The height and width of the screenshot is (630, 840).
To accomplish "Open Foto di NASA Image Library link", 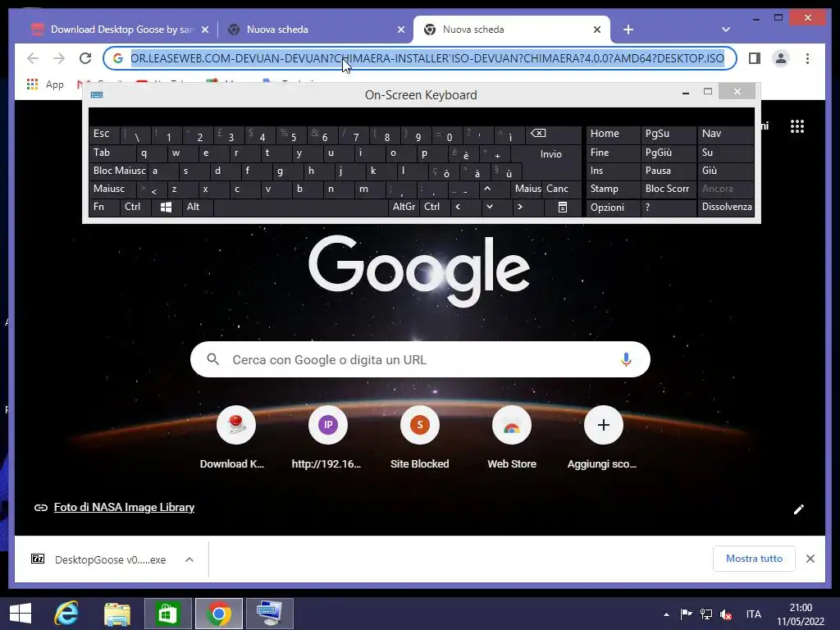I will [x=124, y=507].
